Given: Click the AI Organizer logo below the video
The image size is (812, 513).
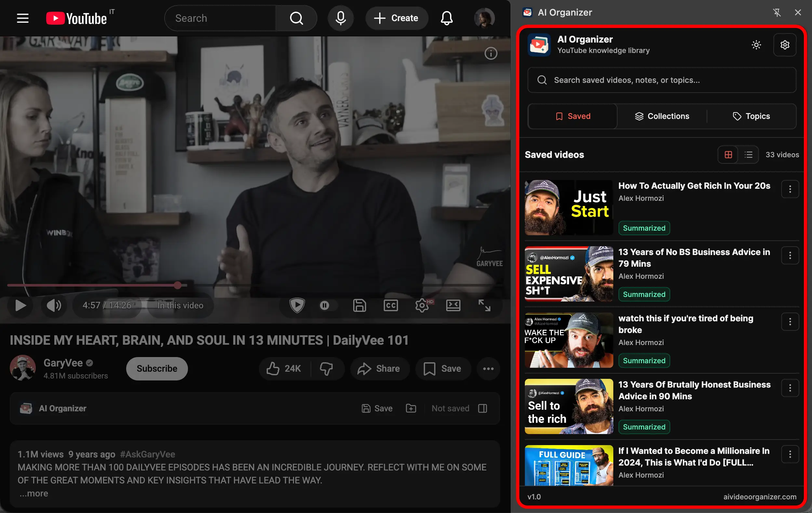Looking at the screenshot, I should point(26,408).
